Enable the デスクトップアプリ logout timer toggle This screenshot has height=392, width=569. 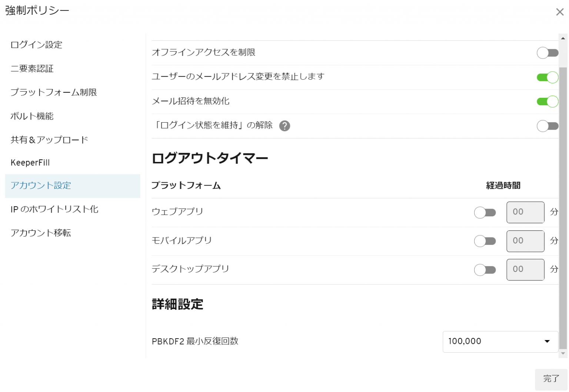click(485, 270)
